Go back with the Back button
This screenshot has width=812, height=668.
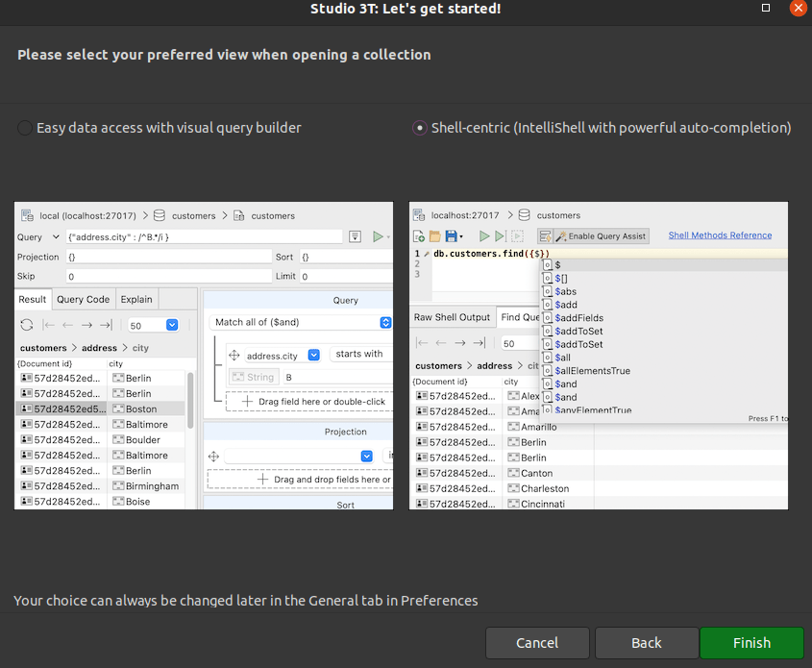[x=647, y=643]
